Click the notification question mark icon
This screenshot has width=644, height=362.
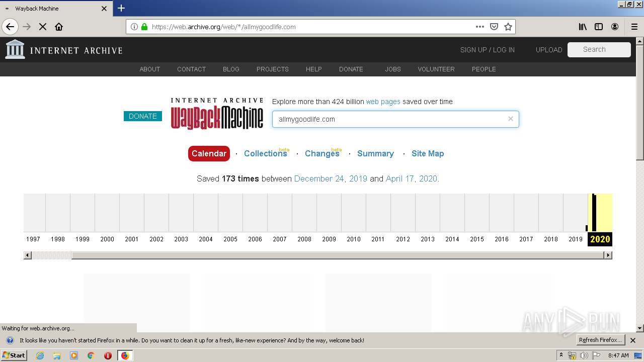coord(10,340)
